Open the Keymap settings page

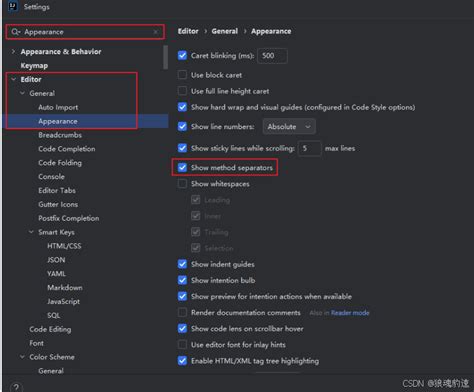pos(34,66)
